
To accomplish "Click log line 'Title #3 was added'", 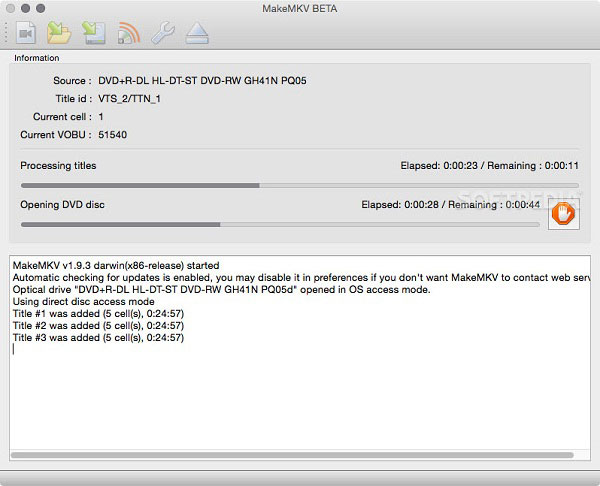I will click(98, 338).
